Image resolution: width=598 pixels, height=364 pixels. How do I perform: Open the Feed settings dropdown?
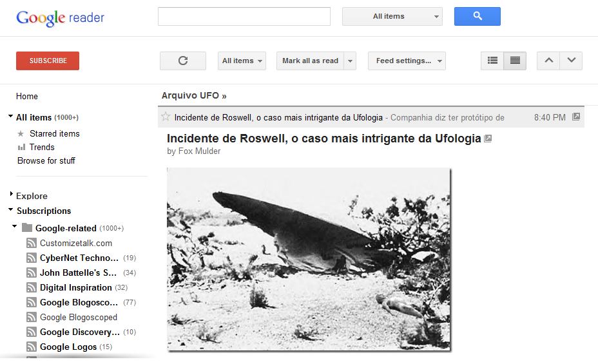click(x=407, y=61)
